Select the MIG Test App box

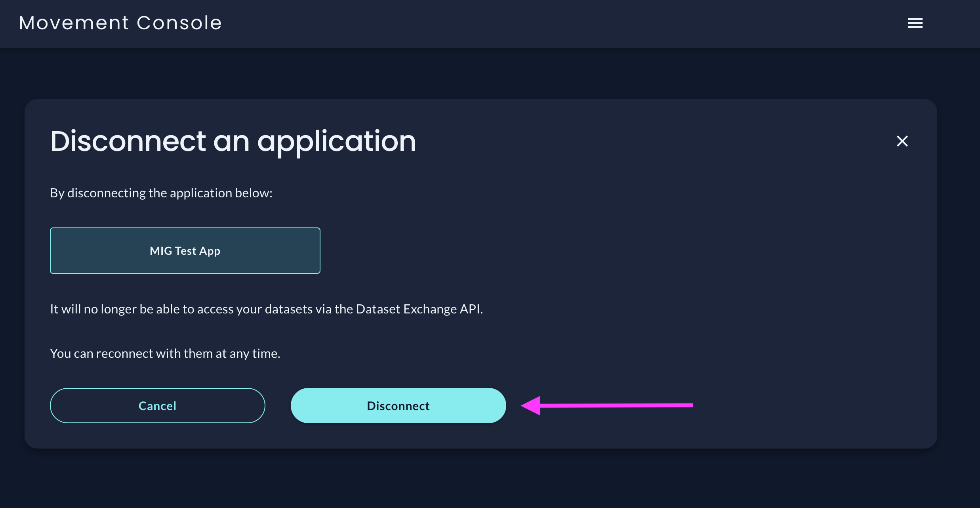185,250
